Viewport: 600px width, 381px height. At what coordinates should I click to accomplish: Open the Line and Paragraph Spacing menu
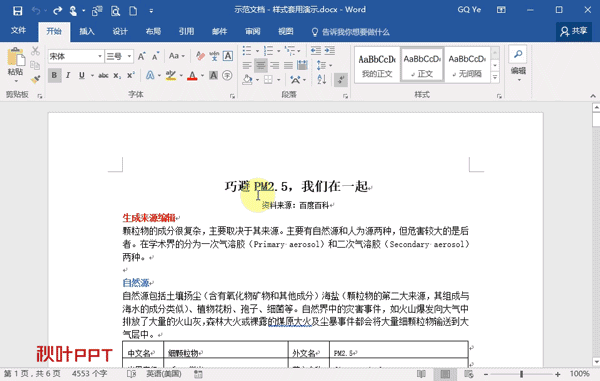tap(324, 65)
